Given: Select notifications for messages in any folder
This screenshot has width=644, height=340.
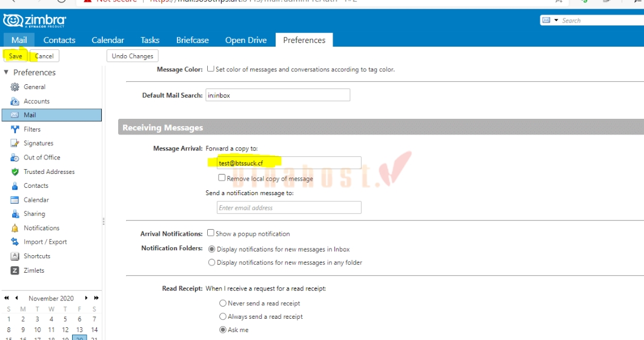Looking at the screenshot, I should point(211,262).
